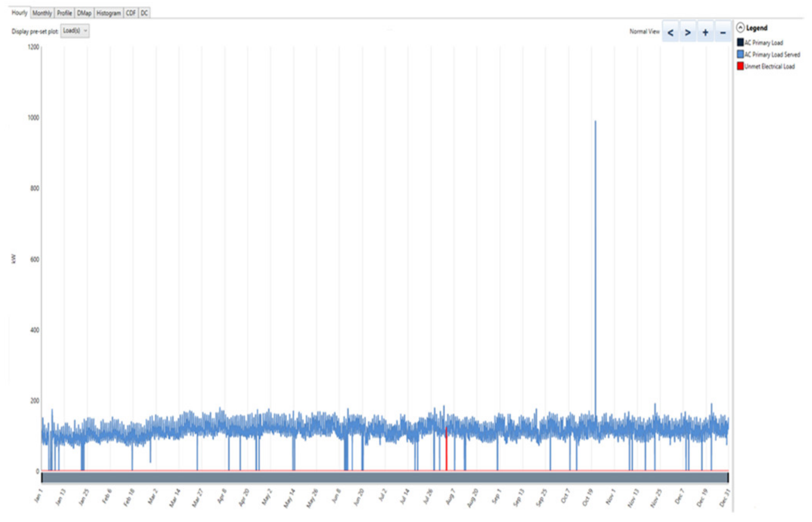Click the pan right arrow button

[x=688, y=33]
